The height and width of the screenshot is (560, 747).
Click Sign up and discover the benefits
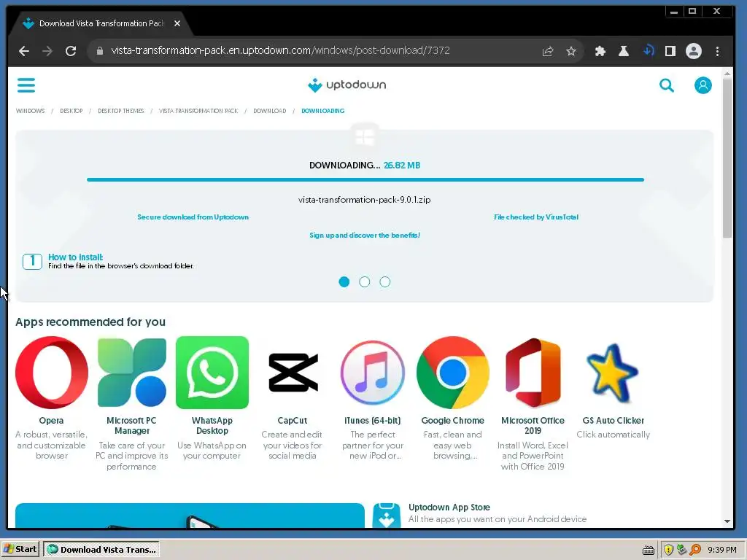(365, 236)
